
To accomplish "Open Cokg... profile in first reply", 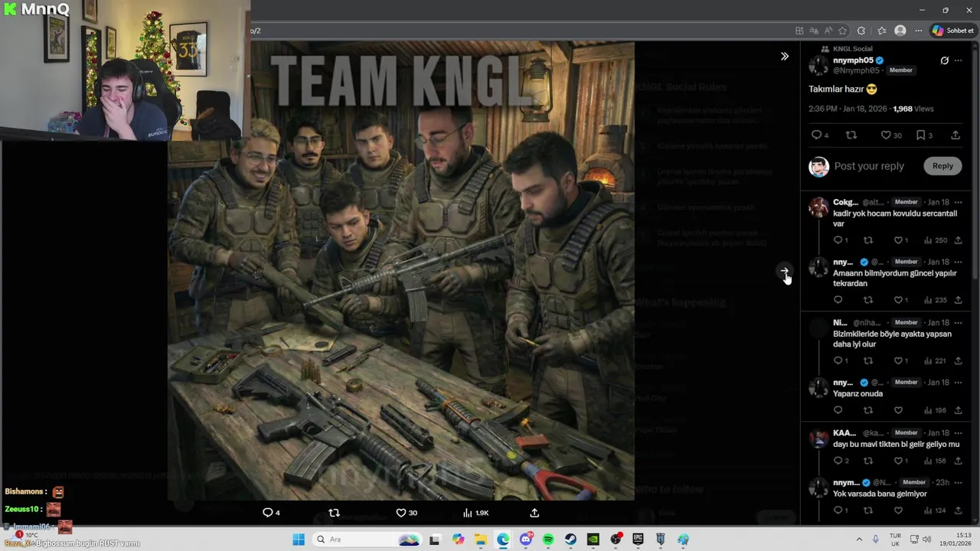I will point(845,202).
